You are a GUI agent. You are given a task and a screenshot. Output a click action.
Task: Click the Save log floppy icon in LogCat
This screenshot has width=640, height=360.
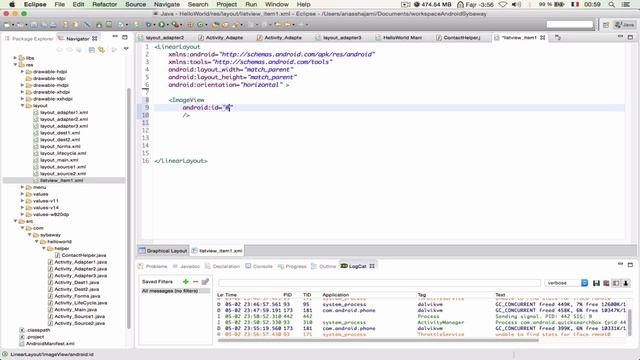[596, 283]
